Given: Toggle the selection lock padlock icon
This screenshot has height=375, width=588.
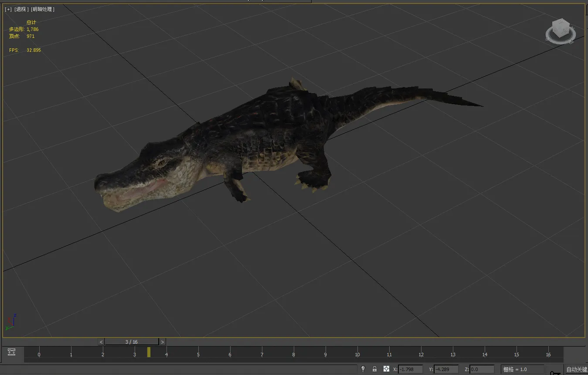Looking at the screenshot, I should pos(374,369).
